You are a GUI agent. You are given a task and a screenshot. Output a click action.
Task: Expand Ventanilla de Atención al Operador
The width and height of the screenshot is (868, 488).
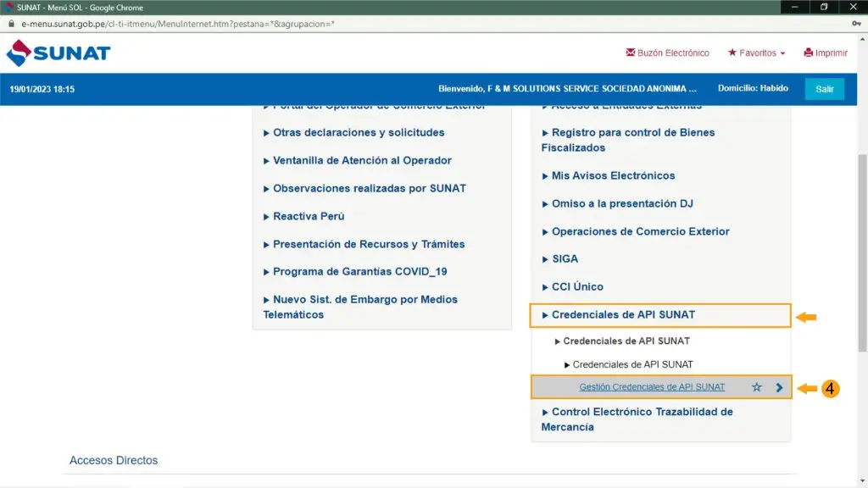pyautogui.click(x=357, y=160)
